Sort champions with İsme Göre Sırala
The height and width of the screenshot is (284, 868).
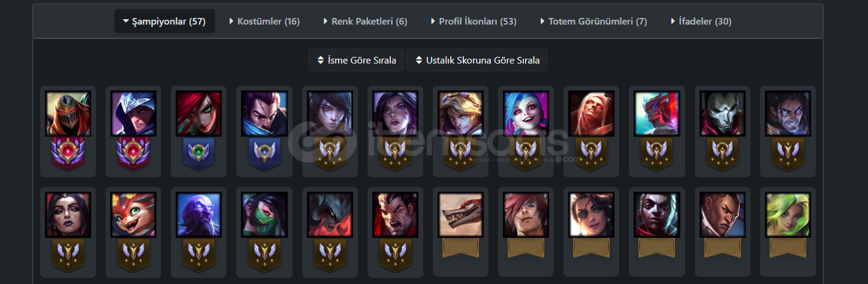tap(356, 61)
